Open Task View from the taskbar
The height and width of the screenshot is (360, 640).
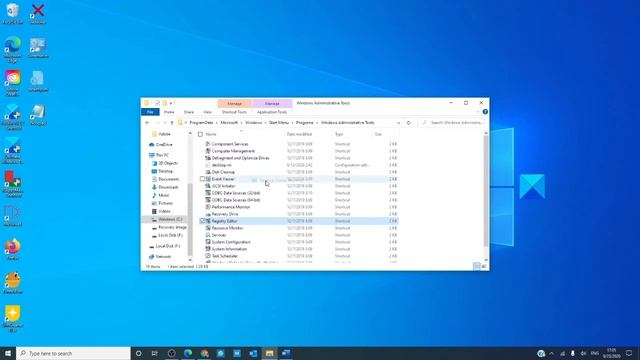[155, 353]
